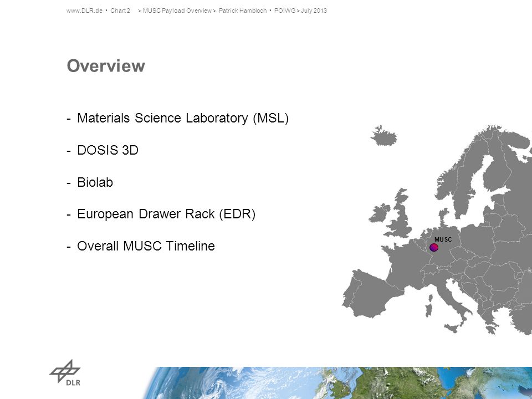The height and width of the screenshot is (399, 532).
Task: Click the 'DOSIS 3D' bullet item
Action: coord(108,150)
